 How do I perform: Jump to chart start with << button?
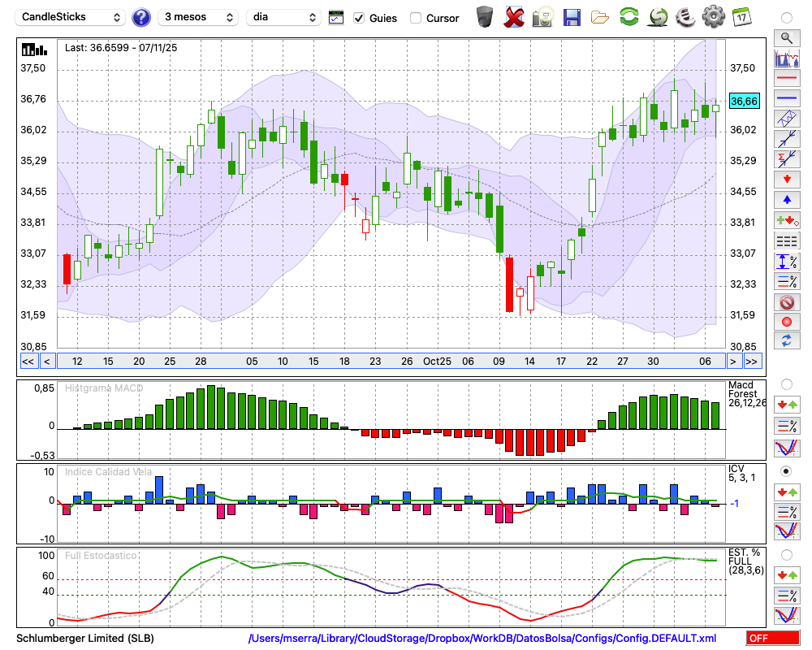[x=28, y=362]
